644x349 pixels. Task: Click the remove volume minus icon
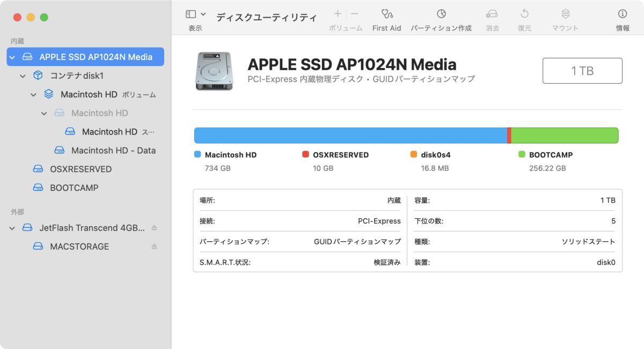[x=355, y=14]
